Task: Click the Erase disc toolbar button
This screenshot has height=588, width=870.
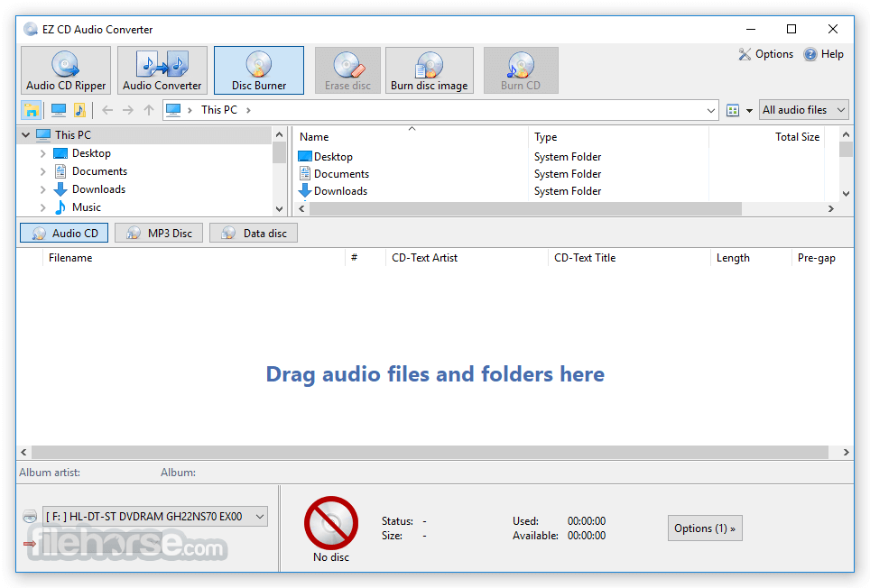Action: pos(347,70)
